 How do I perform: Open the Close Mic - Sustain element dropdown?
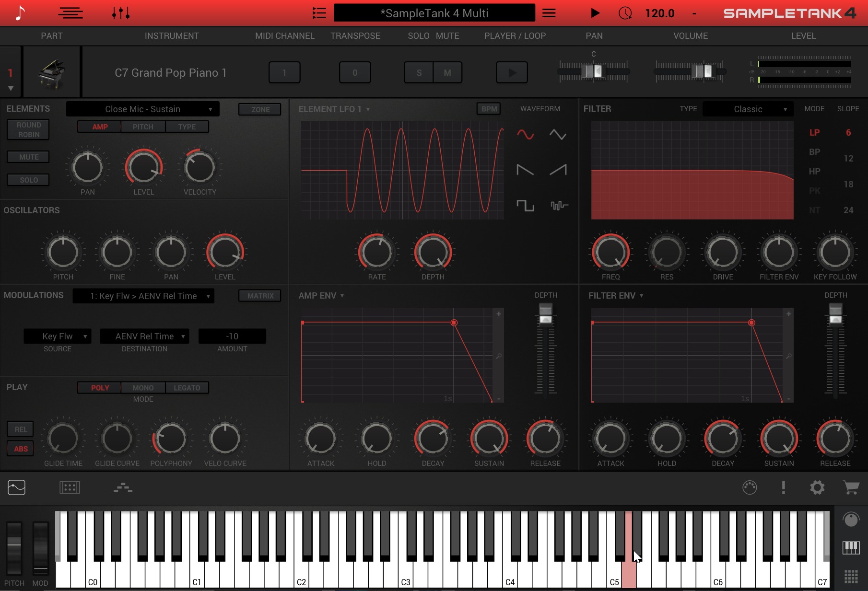click(143, 109)
